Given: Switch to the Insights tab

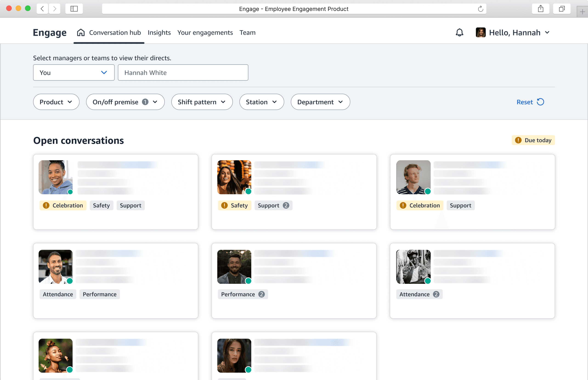Looking at the screenshot, I should (x=159, y=33).
